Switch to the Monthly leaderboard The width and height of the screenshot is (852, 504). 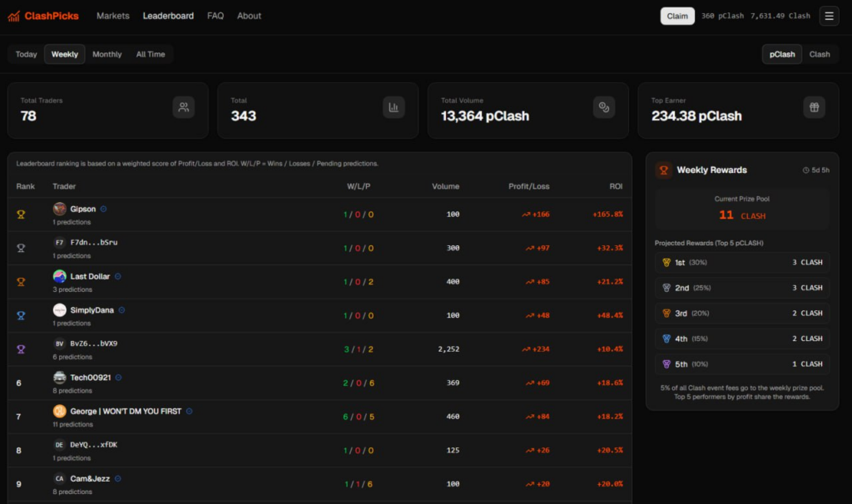click(x=106, y=54)
